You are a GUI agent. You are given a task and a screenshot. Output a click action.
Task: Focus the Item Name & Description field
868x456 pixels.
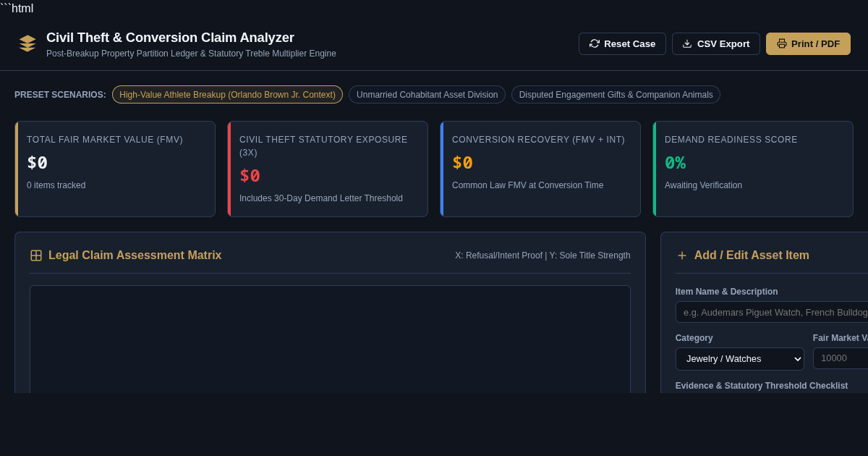[772, 312]
